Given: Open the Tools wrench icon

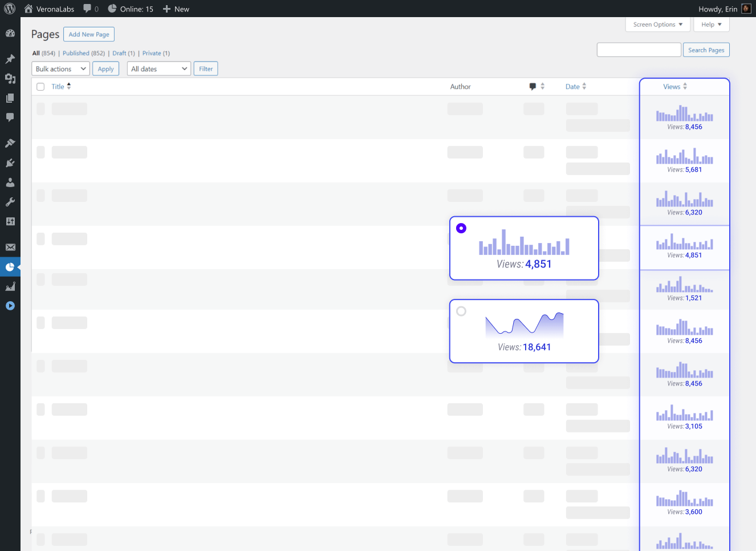Looking at the screenshot, I should click(10, 202).
